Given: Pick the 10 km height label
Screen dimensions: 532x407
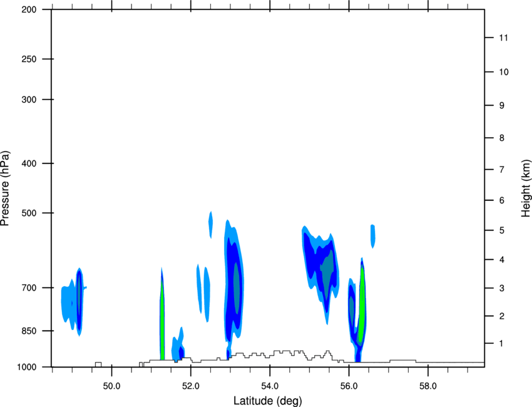Looking at the screenshot, I should (x=504, y=72).
